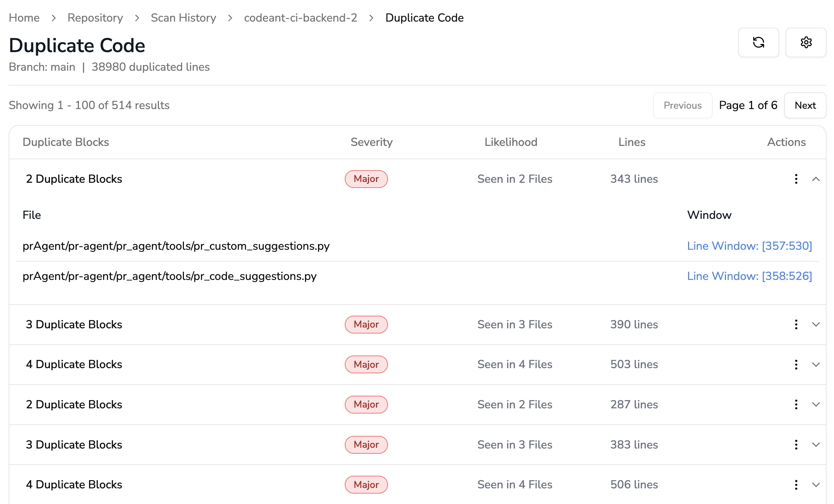
Task: Open kebab menu on 3 Duplicate Blocks with 390 lines
Action: (796, 324)
